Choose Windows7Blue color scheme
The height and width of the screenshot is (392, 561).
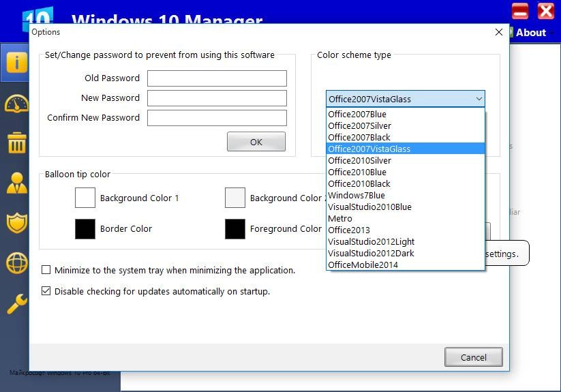point(406,195)
